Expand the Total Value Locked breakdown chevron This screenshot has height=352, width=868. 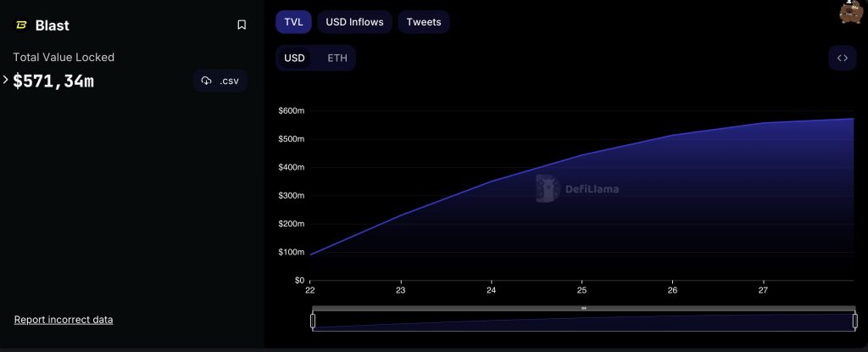[6, 80]
